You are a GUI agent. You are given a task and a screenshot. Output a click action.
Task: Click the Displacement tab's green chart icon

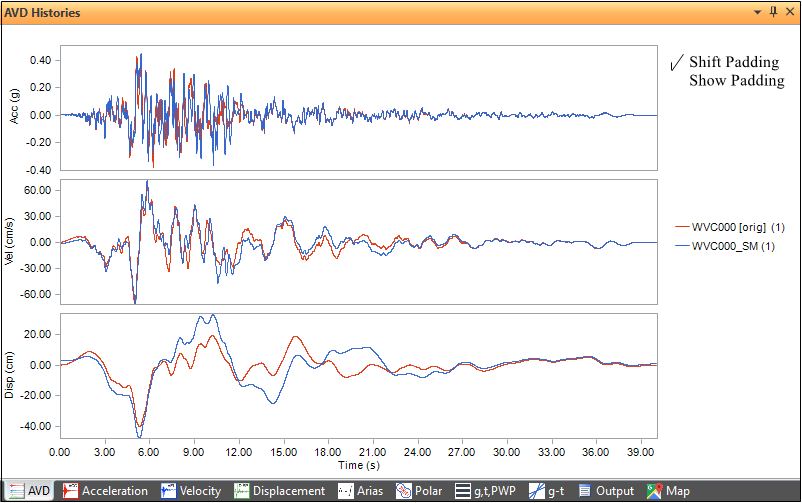click(x=241, y=491)
